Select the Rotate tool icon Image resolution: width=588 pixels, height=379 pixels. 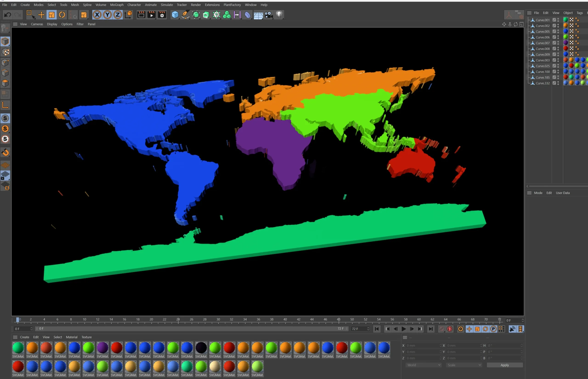[62, 14]
